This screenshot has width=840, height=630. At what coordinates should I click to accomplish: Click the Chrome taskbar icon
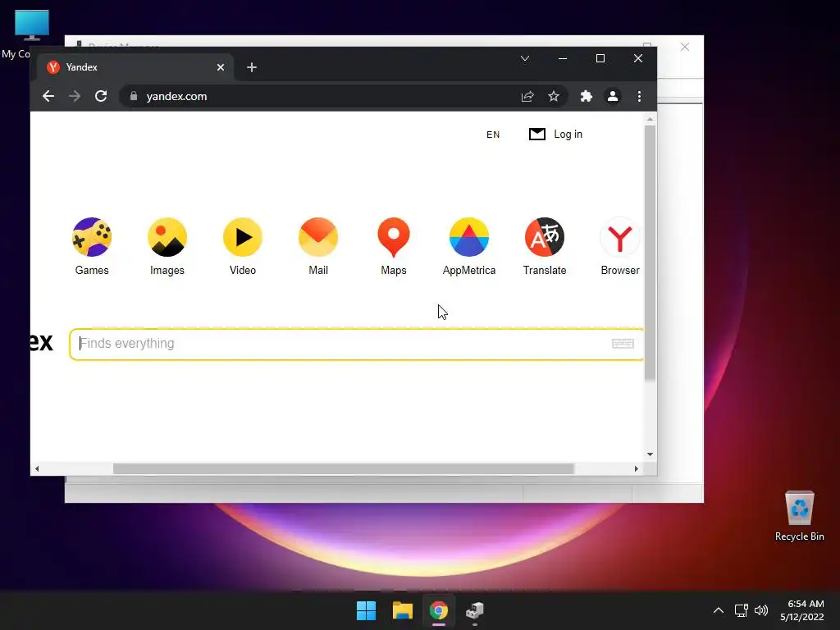(x=438, y=610)
